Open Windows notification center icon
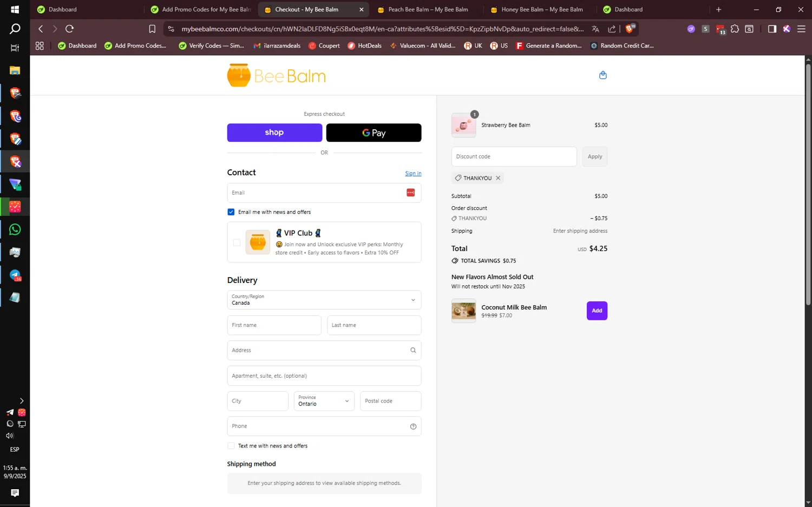 (x=15, y=492)
